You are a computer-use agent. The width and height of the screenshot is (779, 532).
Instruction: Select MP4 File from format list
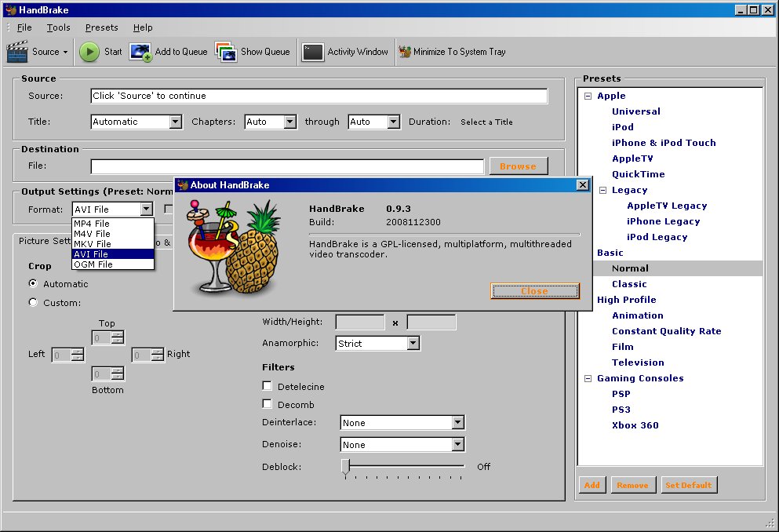[x=113, y=224]
